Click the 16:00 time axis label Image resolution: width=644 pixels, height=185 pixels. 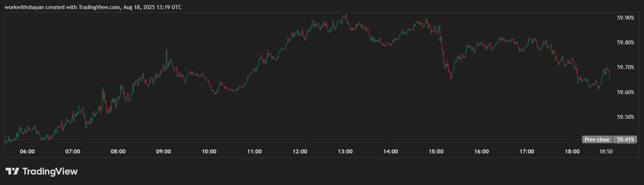click(x=482, y=152)
